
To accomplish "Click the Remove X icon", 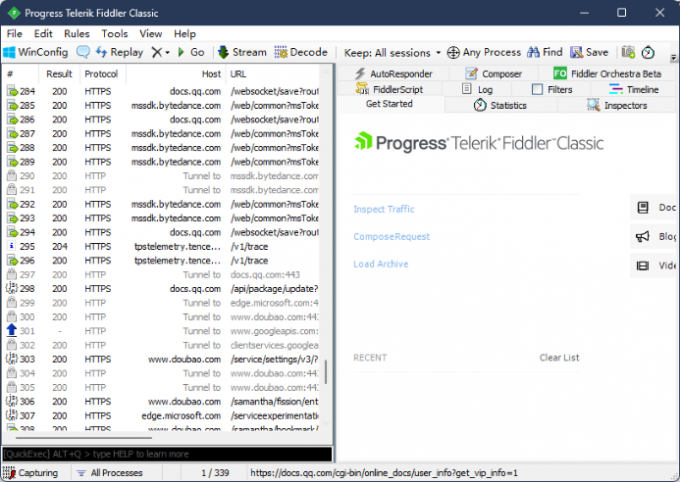I will (x=157, y=52).
